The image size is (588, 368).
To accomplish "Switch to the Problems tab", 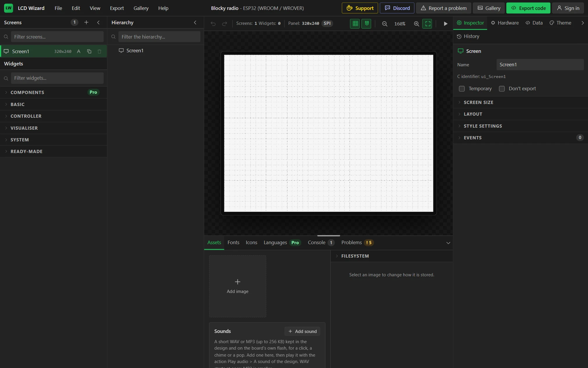I will tap(358, 242).
